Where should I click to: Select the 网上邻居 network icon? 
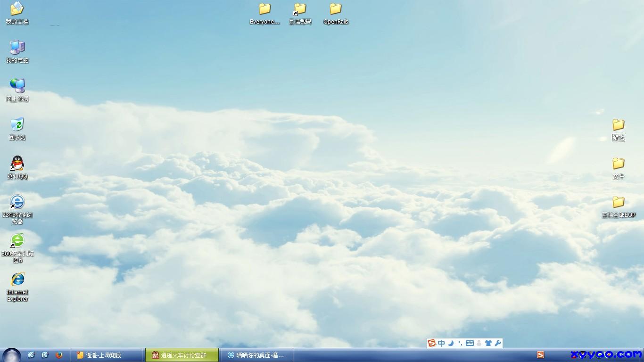point(17,87)
